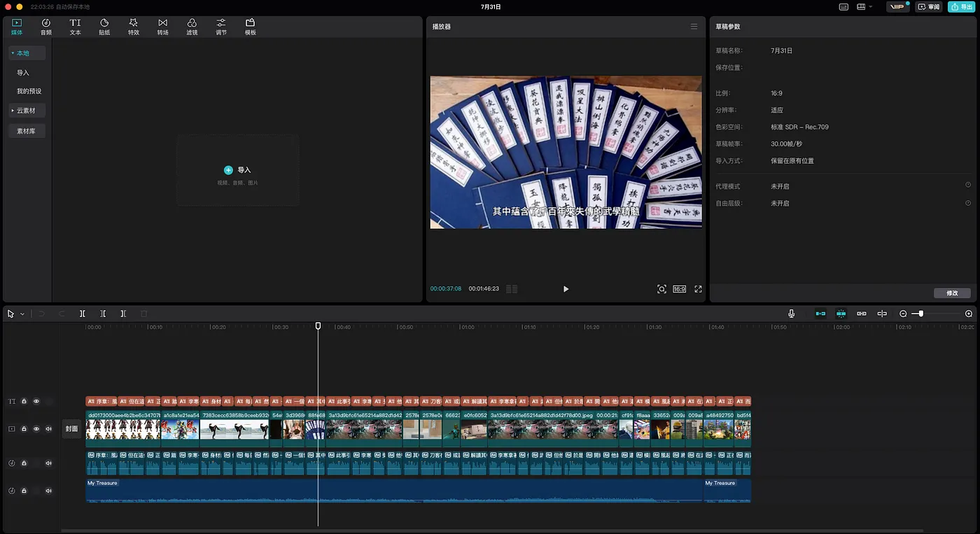Play the video preview
Viewport: 980px width, 534px height.
click(x=566, y=289)
